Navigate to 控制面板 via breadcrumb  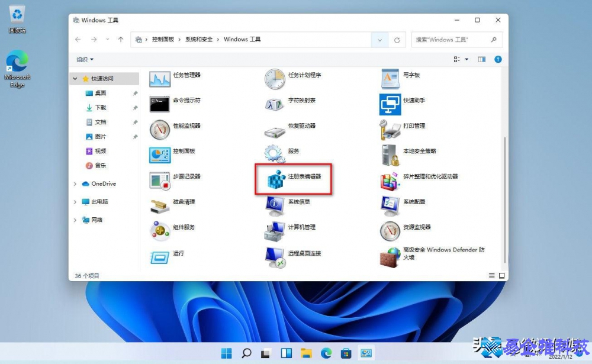pyautogui.click(x=156, y=39)
